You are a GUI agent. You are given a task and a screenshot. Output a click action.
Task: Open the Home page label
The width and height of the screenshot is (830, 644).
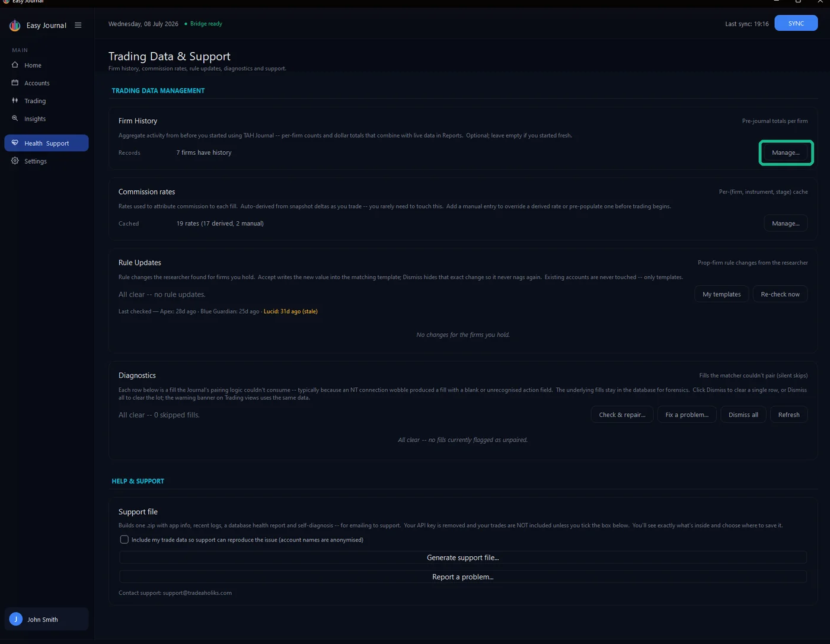click(x=33, y=65)
